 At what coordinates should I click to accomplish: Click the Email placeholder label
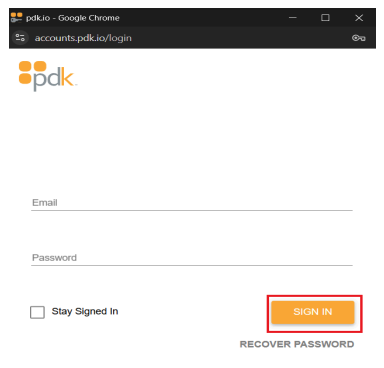[x=45, y=203]
